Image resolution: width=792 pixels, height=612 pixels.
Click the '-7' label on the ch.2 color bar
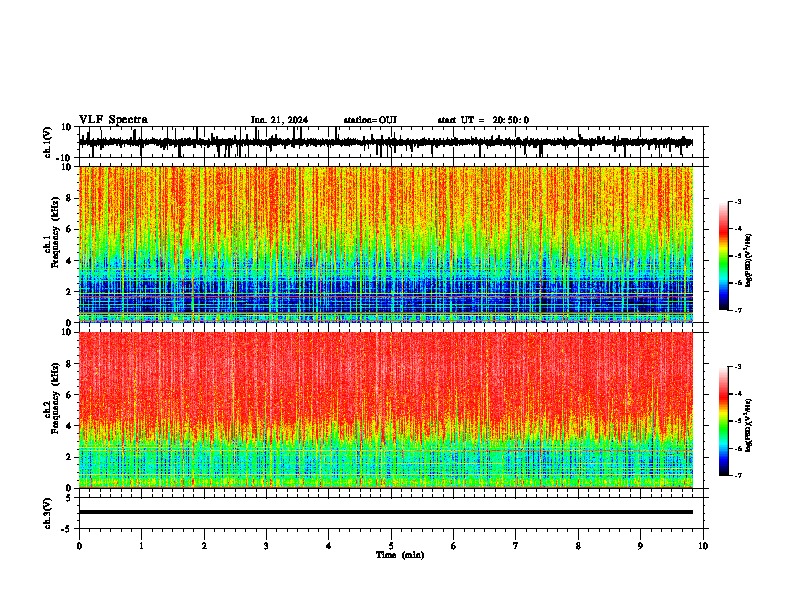coord(738,475)
